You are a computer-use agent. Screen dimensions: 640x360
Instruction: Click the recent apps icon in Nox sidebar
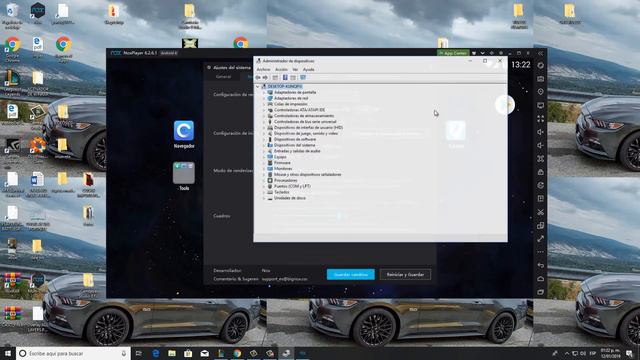(x=540, y=292)
